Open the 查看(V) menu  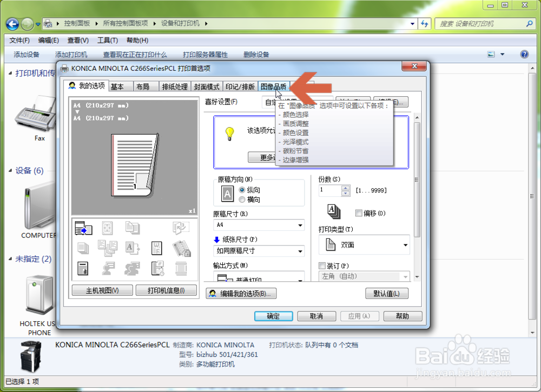click(x=78, y=41)
